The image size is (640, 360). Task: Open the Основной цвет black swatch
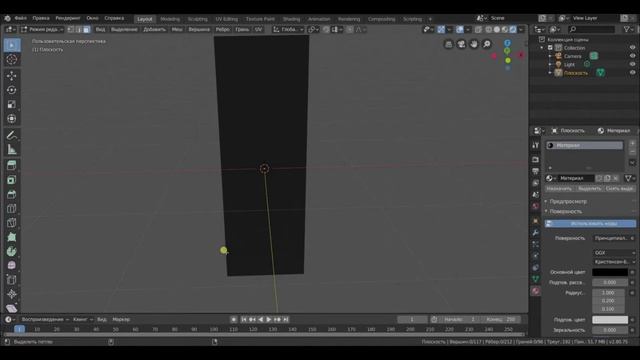coord(610,272)
